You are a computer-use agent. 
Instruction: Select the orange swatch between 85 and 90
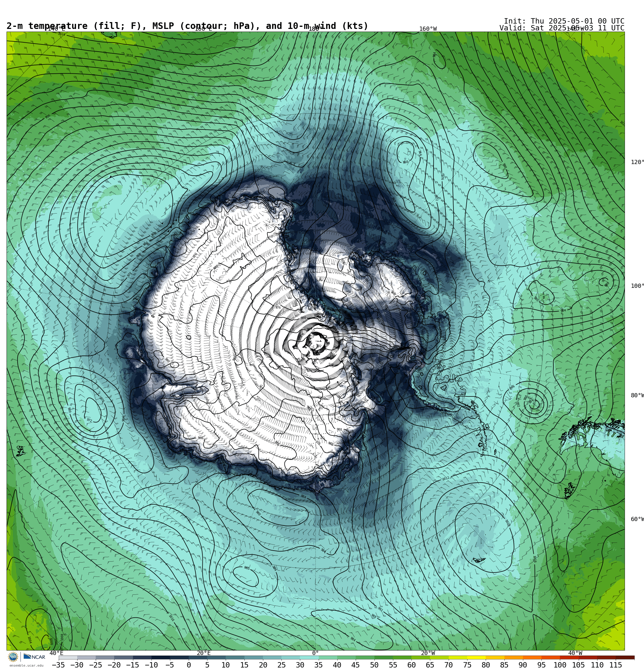tap(514, 657)
